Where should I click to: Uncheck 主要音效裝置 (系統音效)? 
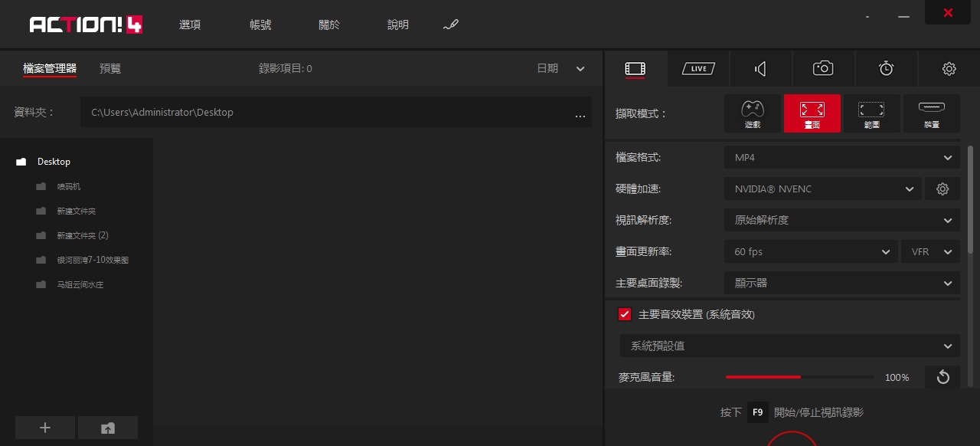pyautogui.click(x=625, y=314)
